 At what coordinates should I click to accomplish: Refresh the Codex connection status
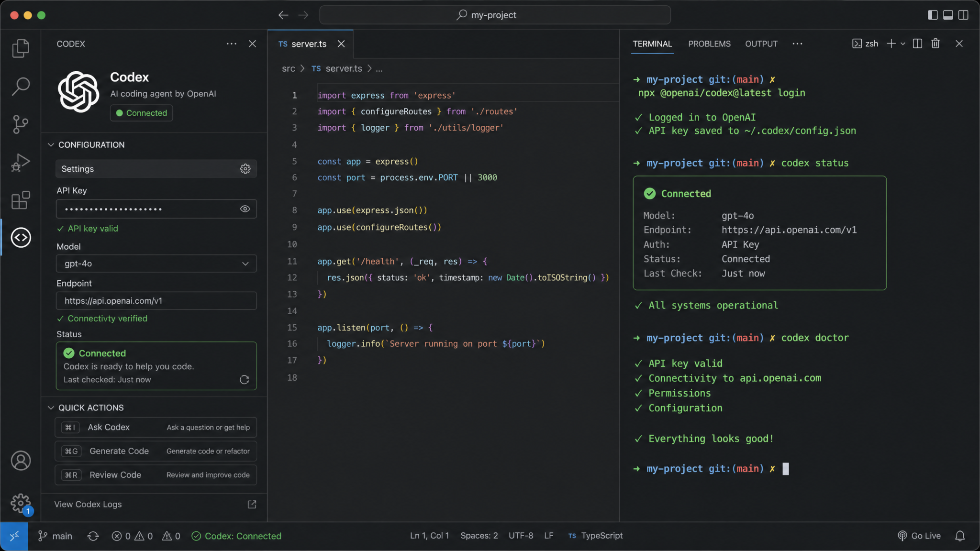245,380
